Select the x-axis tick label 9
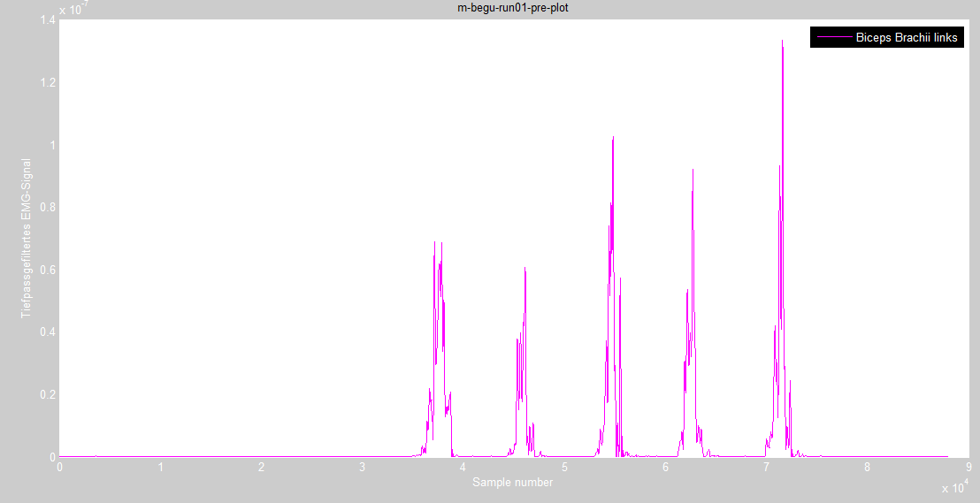Viewport: 980px width, 503px height. (x=968, y=468)
